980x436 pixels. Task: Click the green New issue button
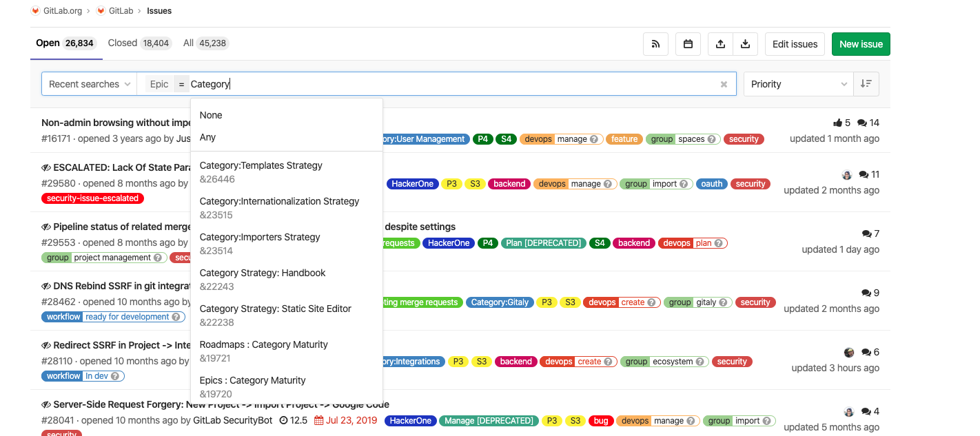tap(861, 44)
